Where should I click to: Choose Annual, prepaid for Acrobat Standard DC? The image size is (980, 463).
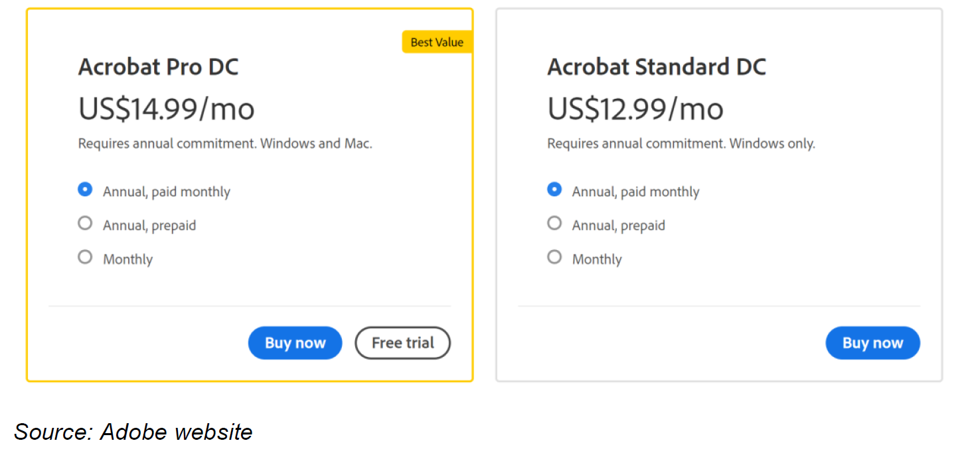pos(554,224)
